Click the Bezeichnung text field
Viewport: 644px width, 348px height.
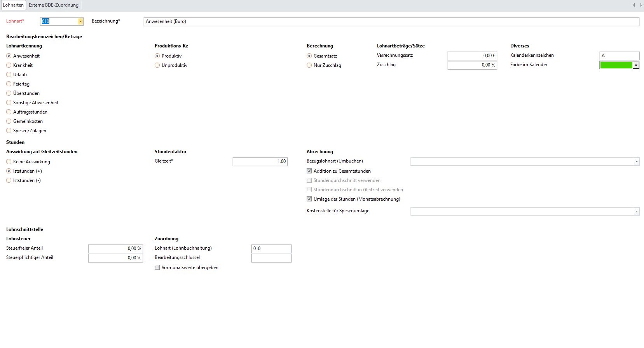[391, 22]
